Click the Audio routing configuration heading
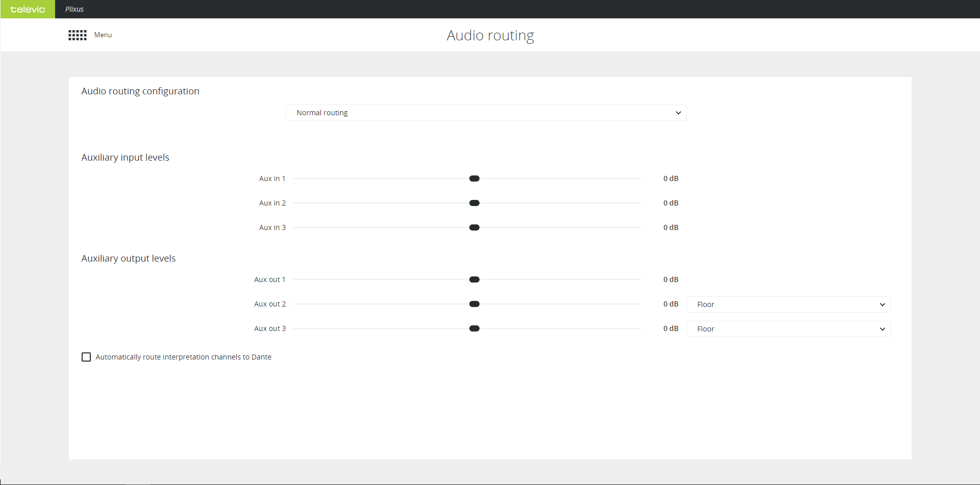The height and width of the screenshot is (485, 980). click(140, 91)
